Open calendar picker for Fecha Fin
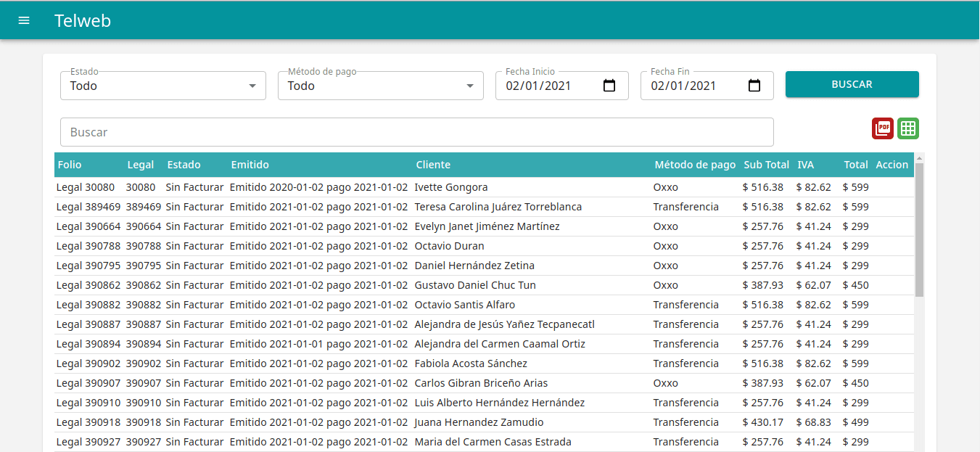Image resolution: width=980 pixels, height=452 pixels. [754, 86]
